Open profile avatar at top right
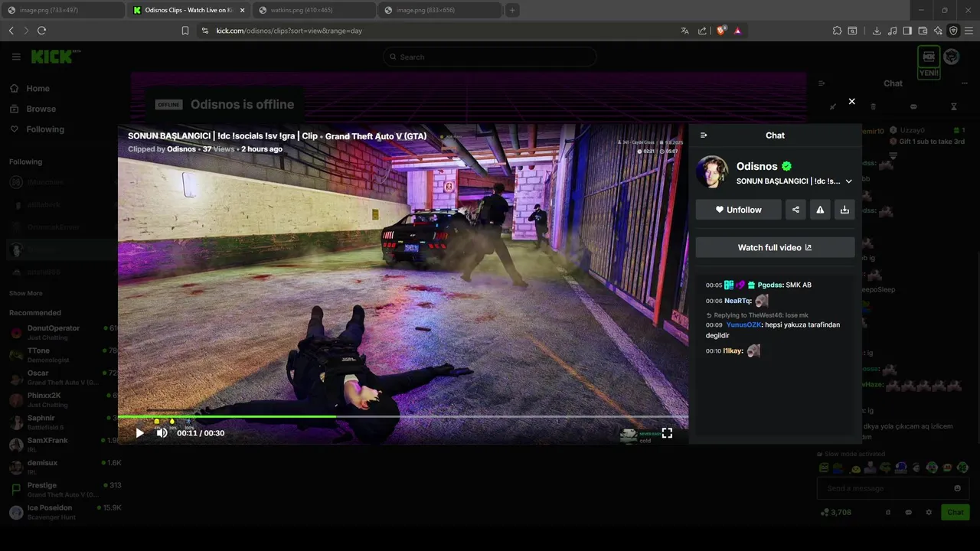The image size is (980, 551). pyautogui.click(x=952, y=57)
